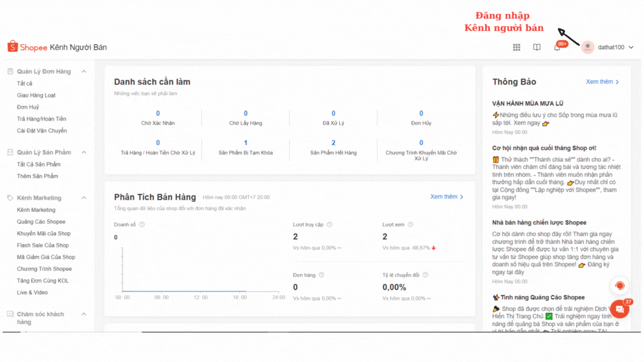Viewport: 644px width, 362px height.
Task: Open Nhà bán hàng chiến lược Shopee notification
Action: 539,222
